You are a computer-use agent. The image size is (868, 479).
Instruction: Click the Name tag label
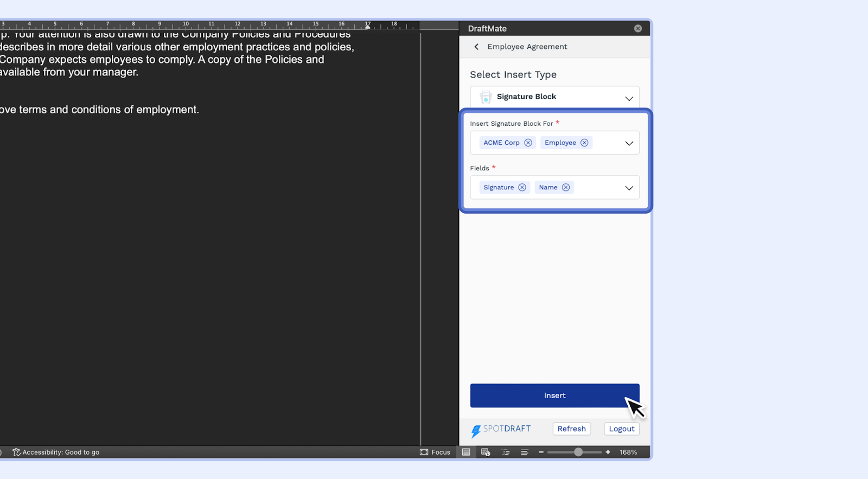[548, 187]
